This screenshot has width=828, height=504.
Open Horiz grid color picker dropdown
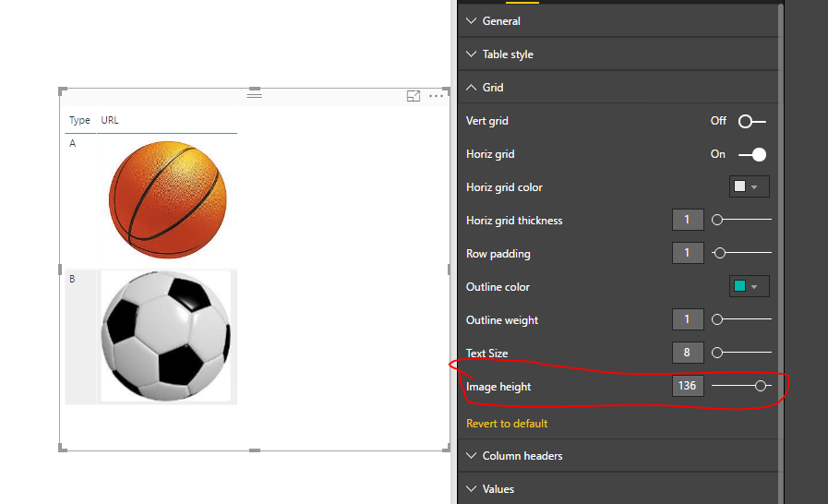click(749, 186)
